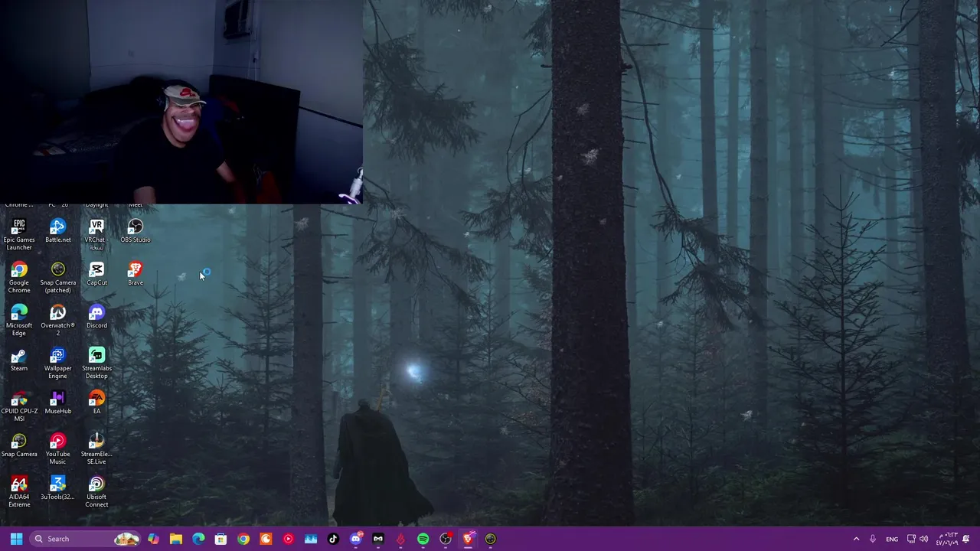
Task: Switch to Discord on the taskbar
Action: click(x=355, y=539)
